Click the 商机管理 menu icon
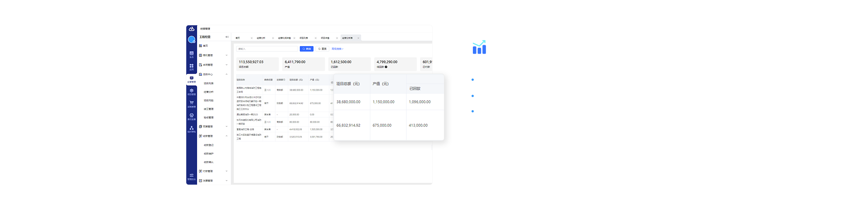This screenshot has width=868, height=209. [x=201, y=55]
